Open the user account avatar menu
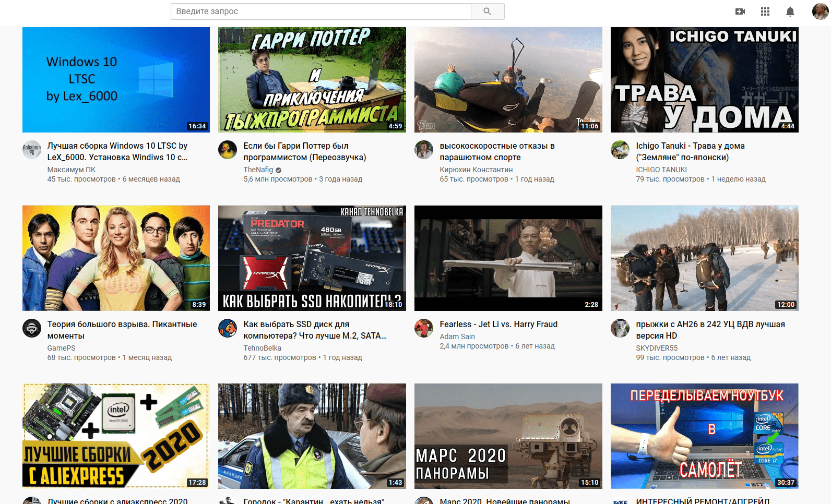Viewport: 831px width, 504px height. (x=820, y=11)
